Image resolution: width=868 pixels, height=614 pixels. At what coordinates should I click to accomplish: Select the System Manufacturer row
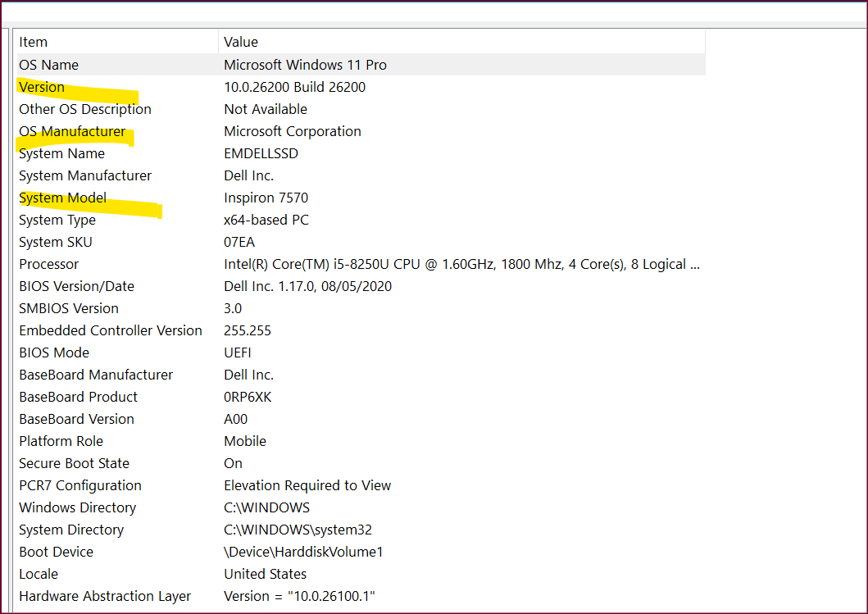361,175
